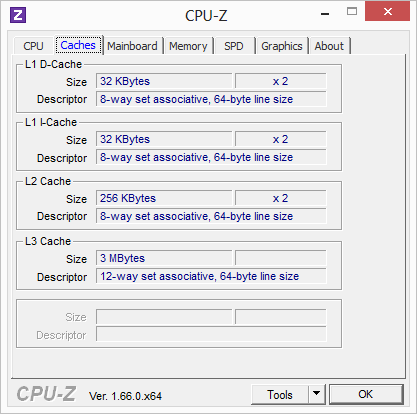Maximize the CPU-Z window
Viewport: 417px width, 414px height.
[352, 12]
